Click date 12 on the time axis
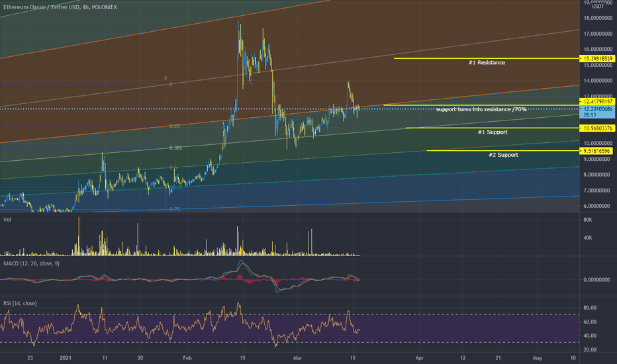The height and width of the screenshot is (364, 617). point(463,358)
